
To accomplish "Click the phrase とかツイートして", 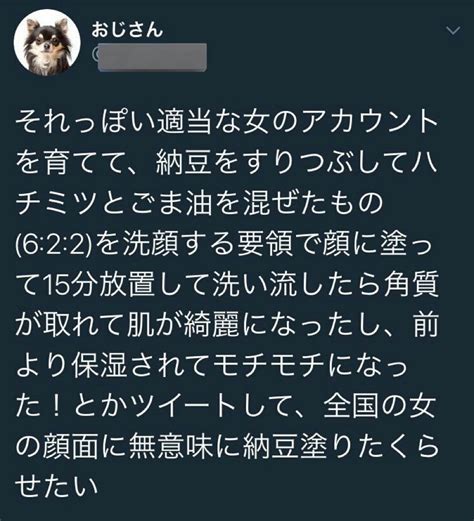I will 183,407.
